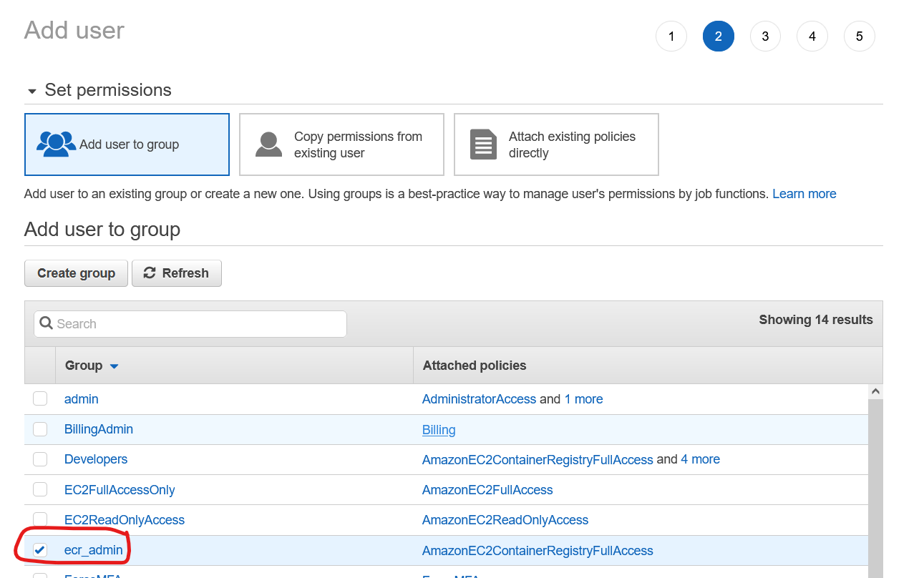Open the ecr_admin group link
This screenshot has height=578, width=924.
[94, 551]
